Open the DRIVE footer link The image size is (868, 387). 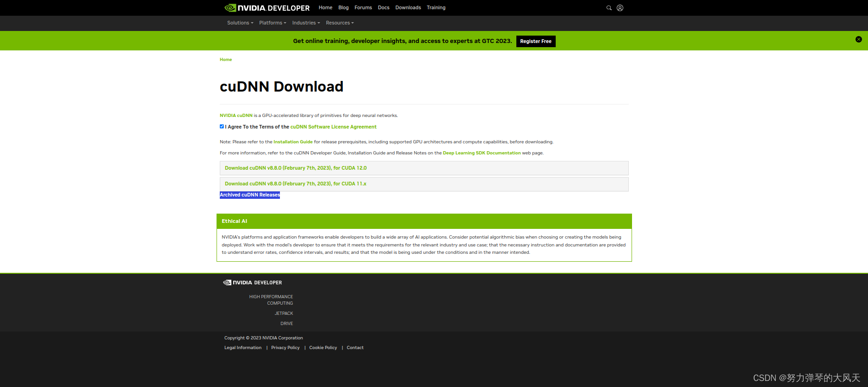pyautogui.click(x=286, y=324)
